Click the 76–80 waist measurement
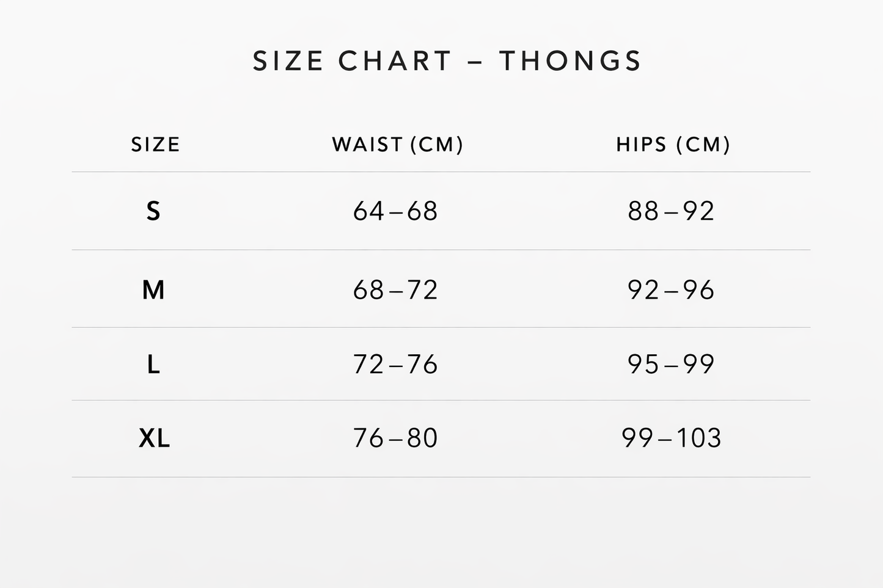Image resolution: width=883 pixels, height=588 pixels. pos(395,438)
